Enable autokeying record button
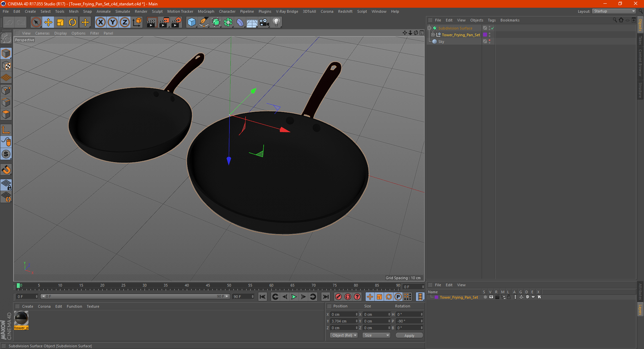Screen dimensions: 644x349 pyautogui.click(x=348, y=297)
